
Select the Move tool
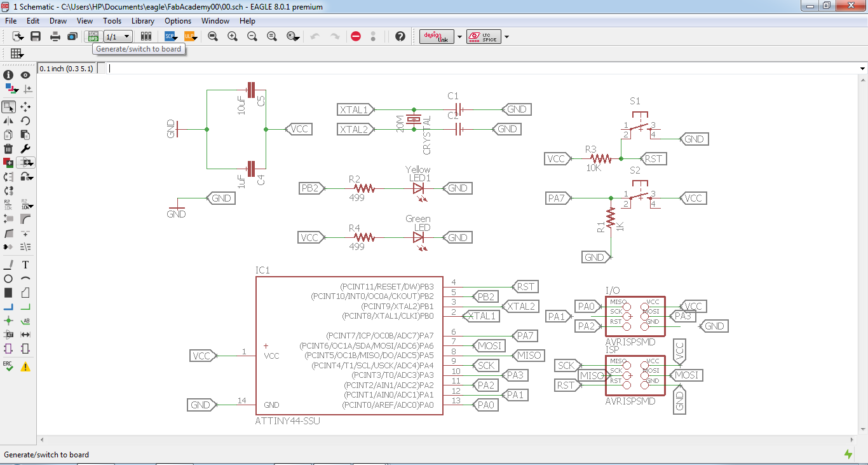(x=25, y=107)
